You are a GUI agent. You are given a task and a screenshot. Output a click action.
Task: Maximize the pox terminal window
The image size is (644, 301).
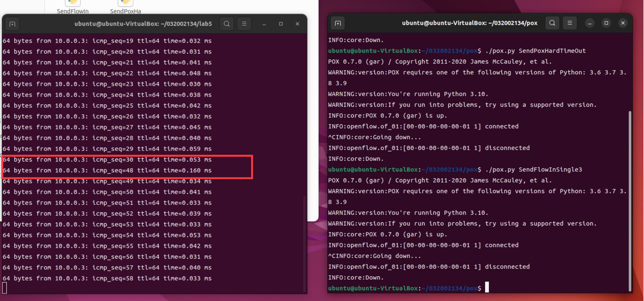[x=606, y=23]
